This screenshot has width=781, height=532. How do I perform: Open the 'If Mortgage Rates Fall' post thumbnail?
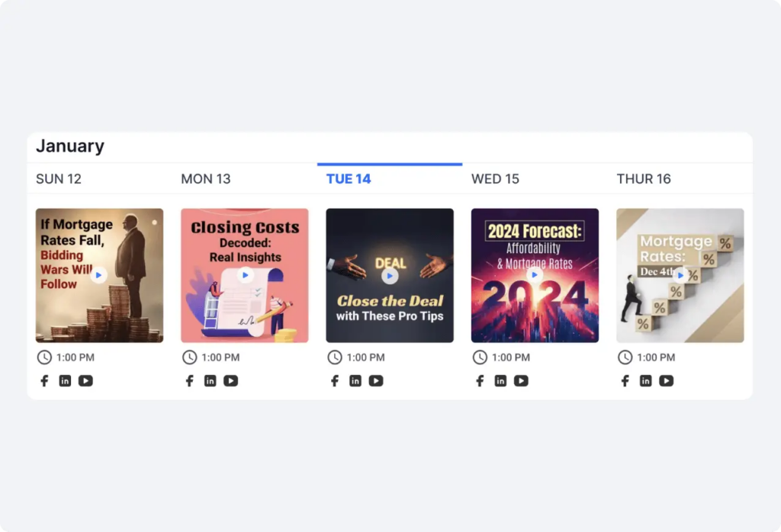tap(99, 275)
